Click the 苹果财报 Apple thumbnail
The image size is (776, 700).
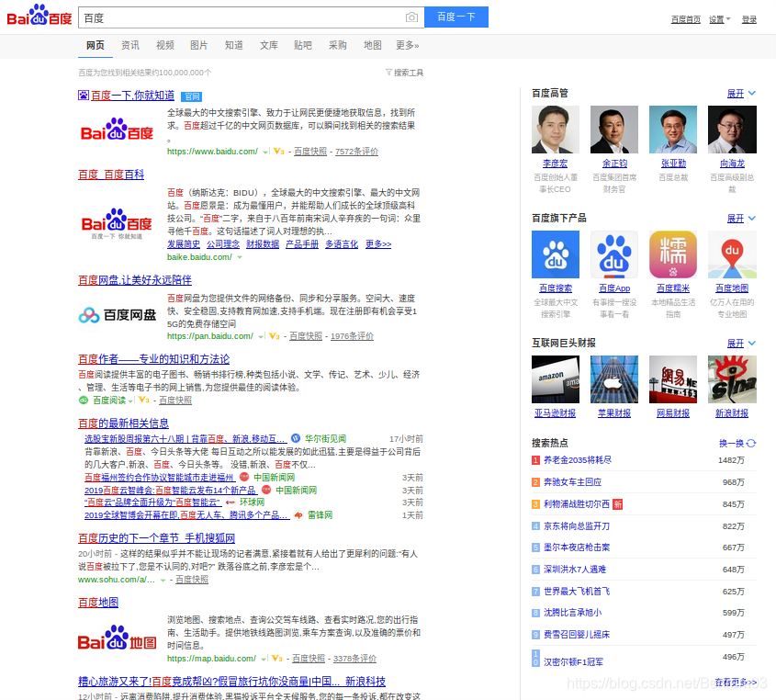coord(613,379)
